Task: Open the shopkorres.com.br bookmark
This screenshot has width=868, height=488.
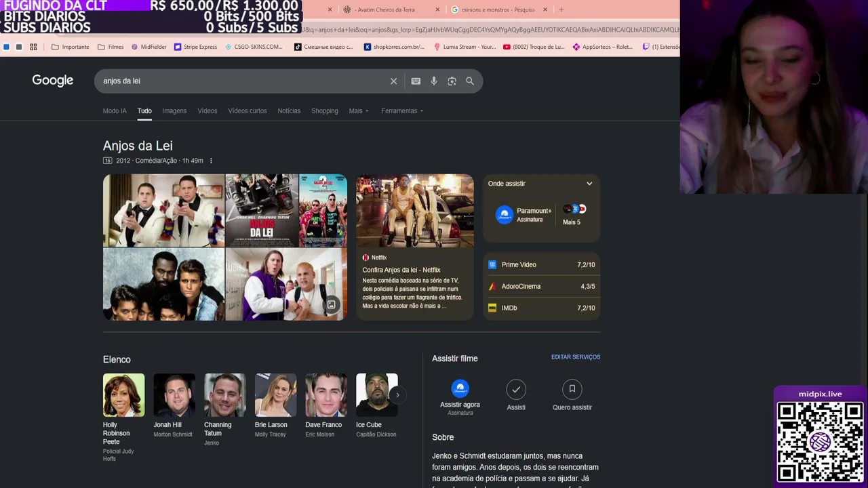Action: pyautogui.click(x=394, y=47)
